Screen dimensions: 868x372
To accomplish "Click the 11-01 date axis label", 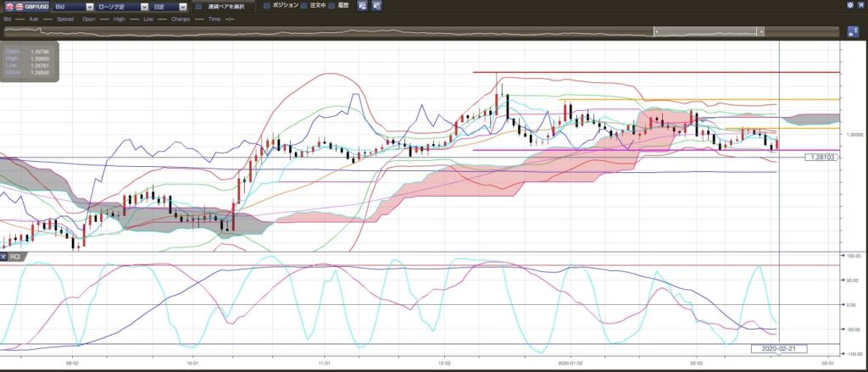I will pos(325,364).
